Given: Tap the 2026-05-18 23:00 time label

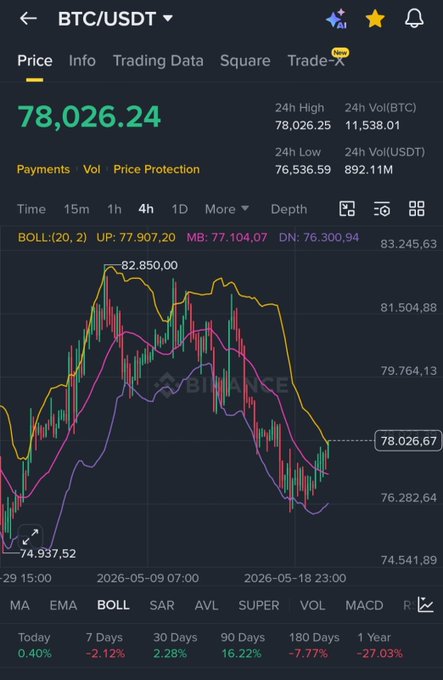Looking at the screenshot, I should coord(295,578).
